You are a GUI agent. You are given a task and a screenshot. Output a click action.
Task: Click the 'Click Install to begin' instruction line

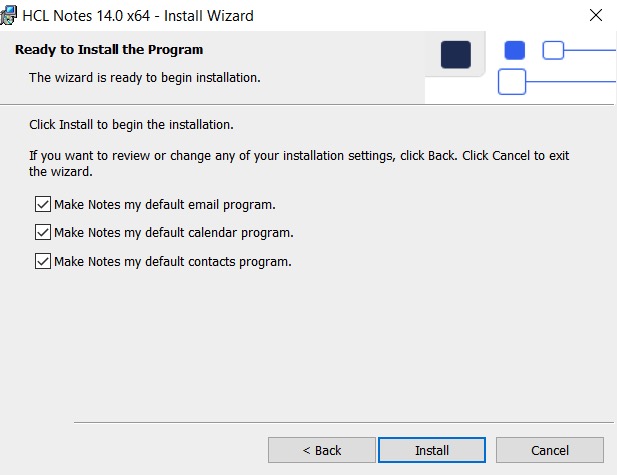pyautogui.click(x=130, y=125)
